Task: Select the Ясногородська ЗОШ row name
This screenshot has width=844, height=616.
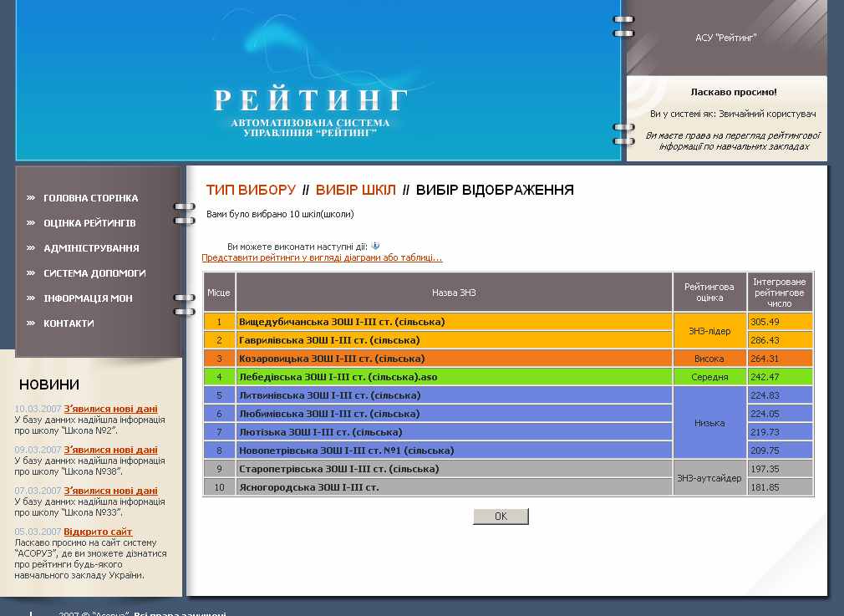Action: 309,487
